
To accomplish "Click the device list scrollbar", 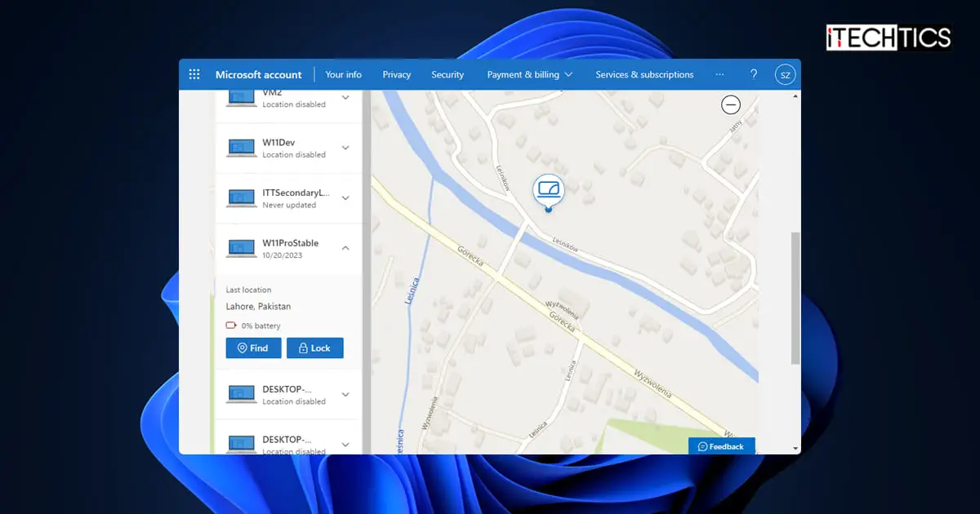I will (367, 273).
